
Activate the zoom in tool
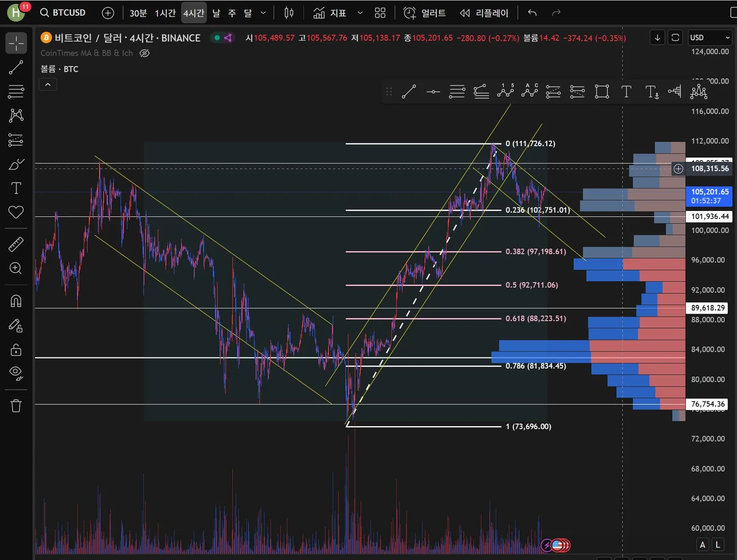pos(16,268)
